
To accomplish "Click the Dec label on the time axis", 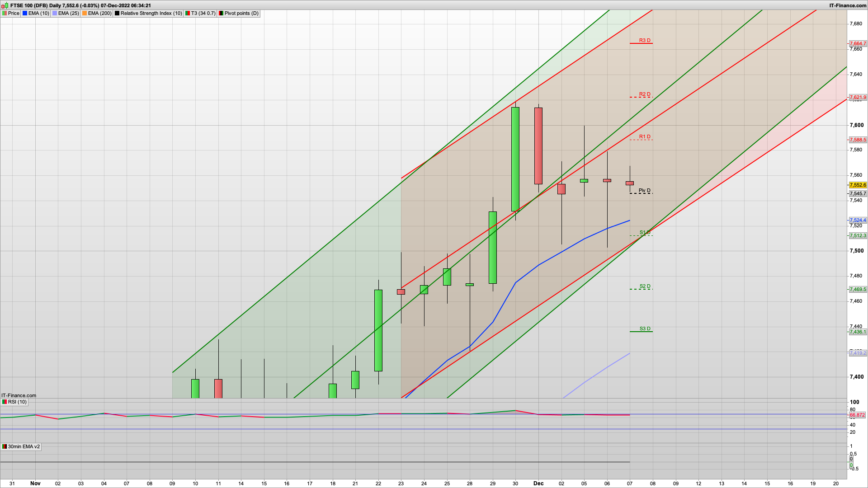I will [538, 483].
